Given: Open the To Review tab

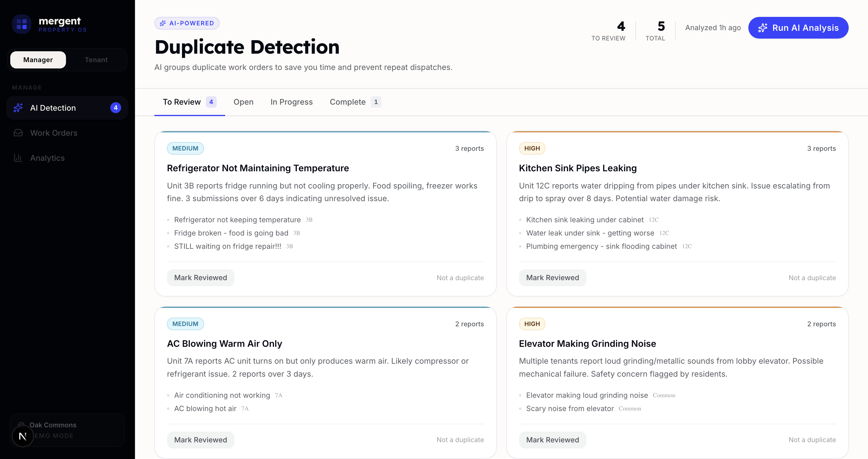Looking at the screenshot, I should pos(189,102).
